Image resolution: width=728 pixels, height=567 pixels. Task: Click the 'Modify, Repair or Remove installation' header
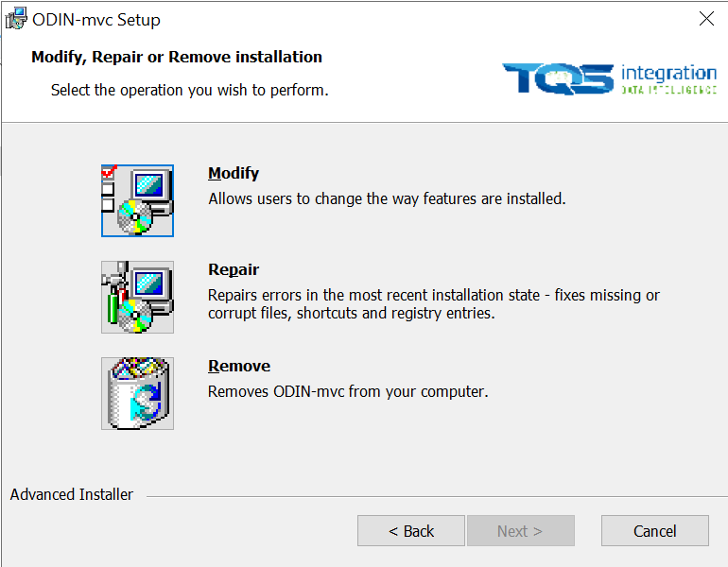coord(177,58)
